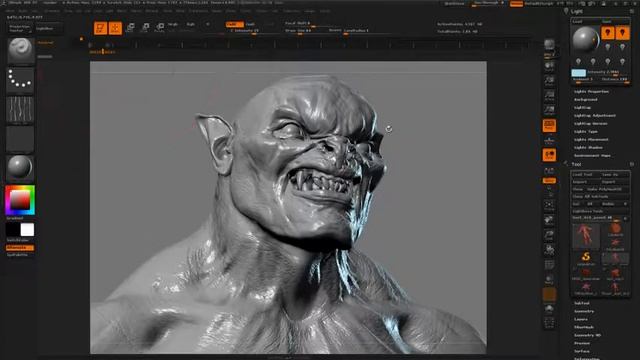Select the SimpleBrush tool thumbnail
Image resolution: width=640 pixels, height=360 pixels.
coord(586,258)
